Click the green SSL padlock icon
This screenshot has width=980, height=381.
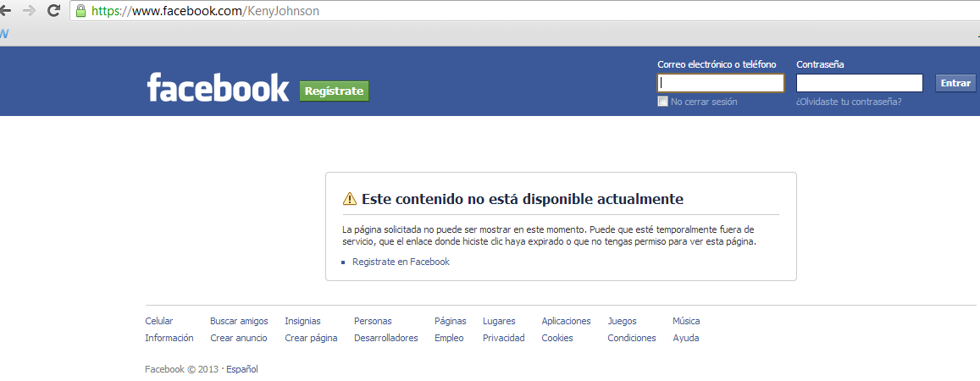pos(80,11)
